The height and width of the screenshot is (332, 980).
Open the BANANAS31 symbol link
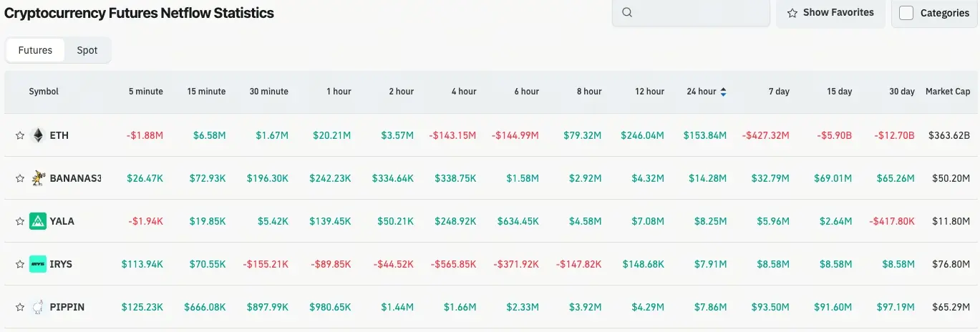click(x=76, y=178)
